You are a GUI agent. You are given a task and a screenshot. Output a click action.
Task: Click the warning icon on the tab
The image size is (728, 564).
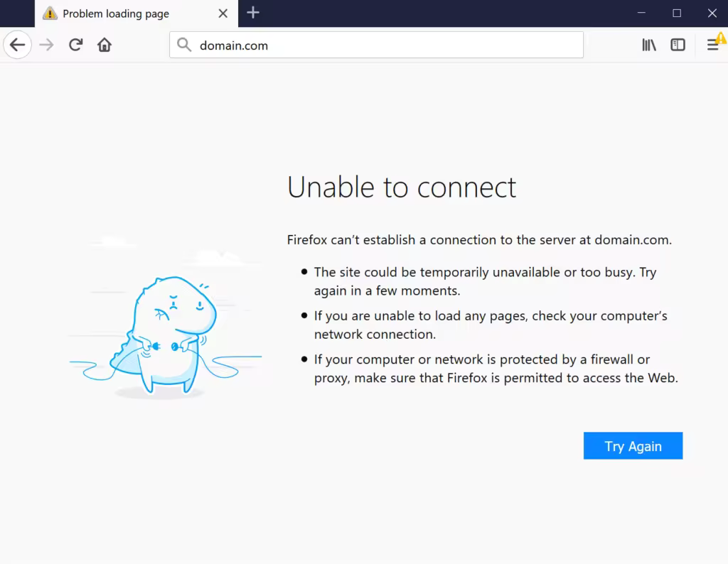(50, 13)
